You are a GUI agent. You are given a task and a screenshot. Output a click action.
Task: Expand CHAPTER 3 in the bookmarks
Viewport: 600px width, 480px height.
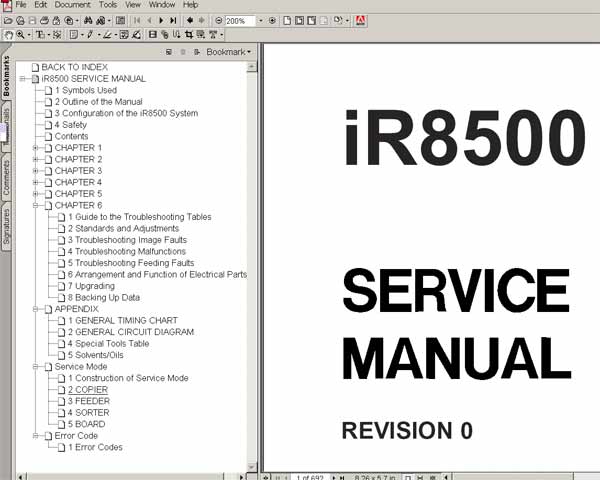tap(35, 171)
